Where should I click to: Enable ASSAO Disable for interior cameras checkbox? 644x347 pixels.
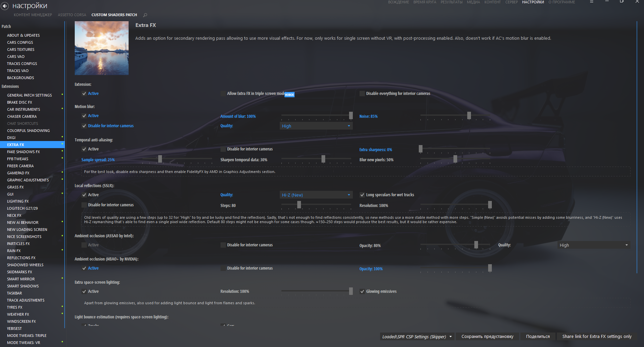[x=223, y=245]
